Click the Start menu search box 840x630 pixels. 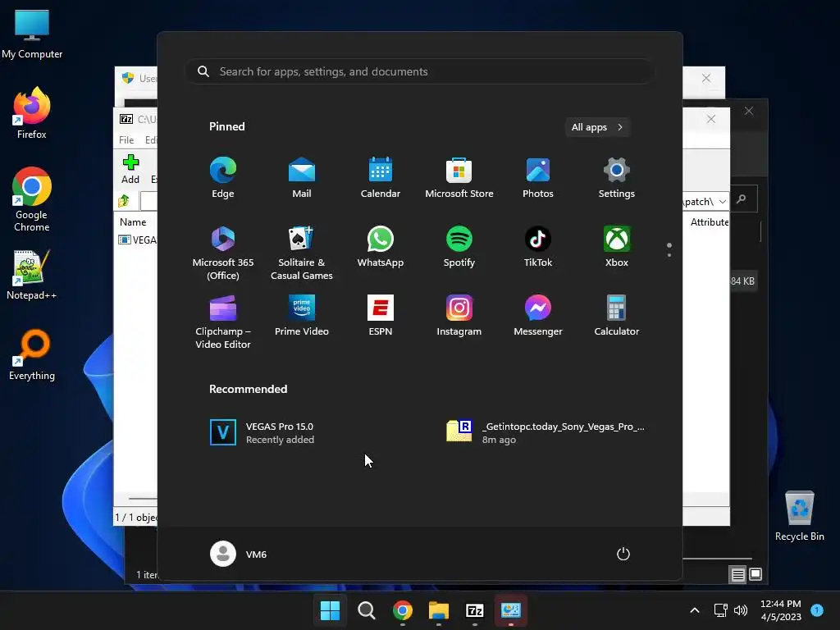click(x=420, y=72)
